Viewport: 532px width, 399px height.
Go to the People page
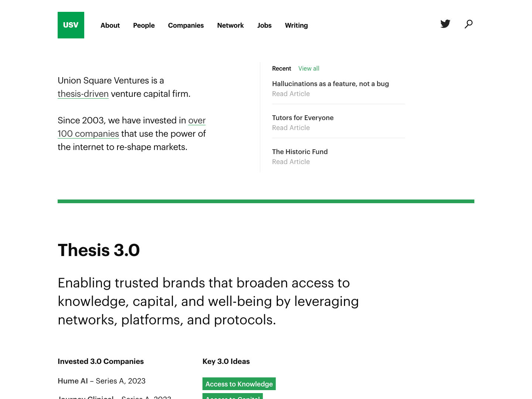click(144, 25)
